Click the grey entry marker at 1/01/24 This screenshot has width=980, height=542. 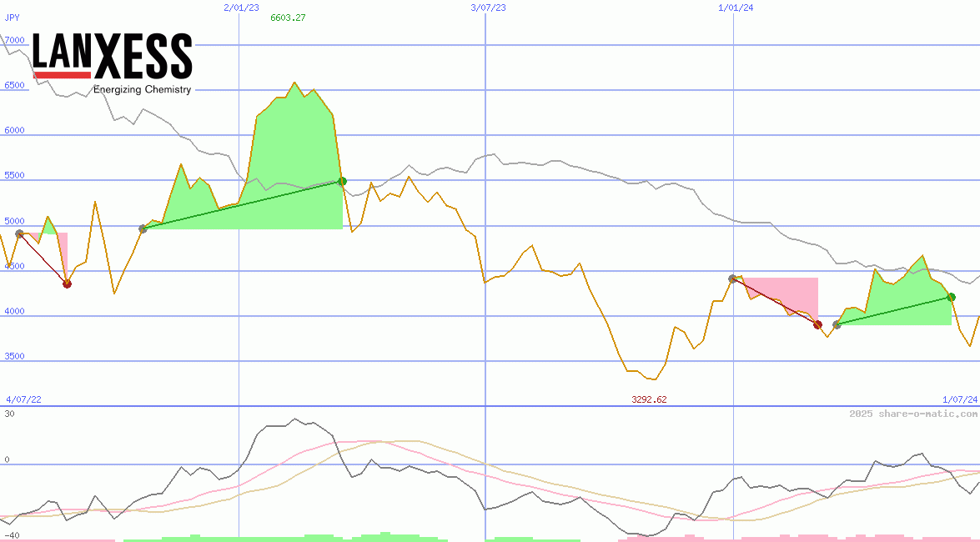click(732, 279)
